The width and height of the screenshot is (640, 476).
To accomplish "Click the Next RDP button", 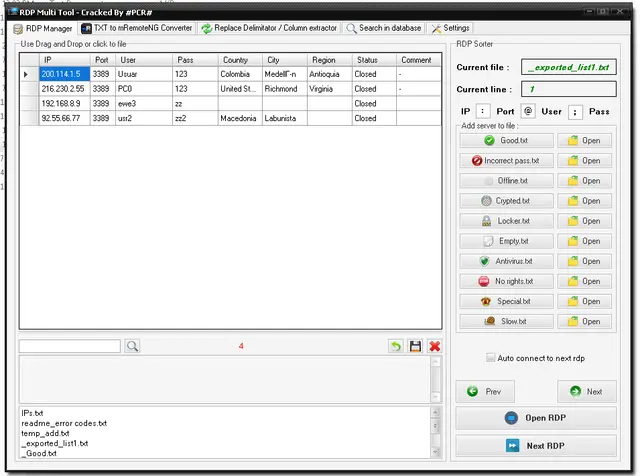I will pyautogui.click(x=535, y=445).
